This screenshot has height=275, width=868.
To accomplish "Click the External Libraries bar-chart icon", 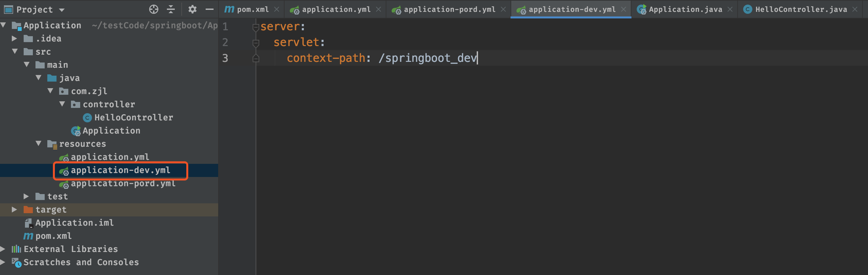I will coord(16,249).
